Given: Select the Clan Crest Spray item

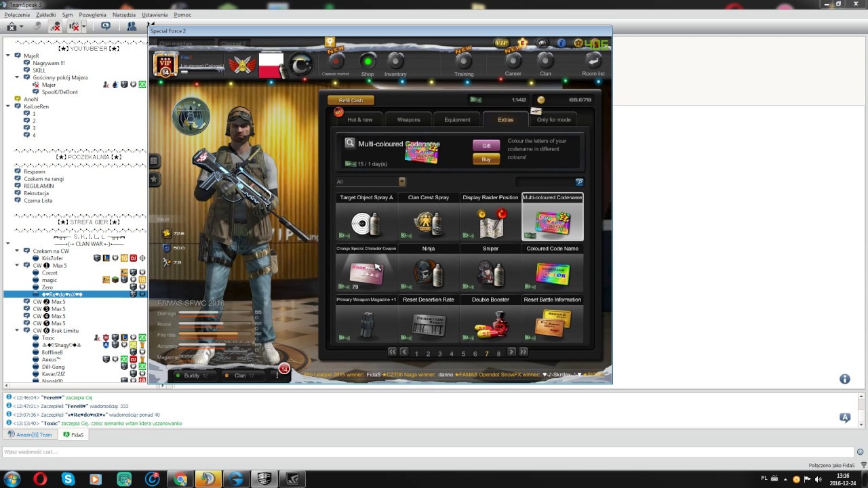Looking at the screenshot, I should (x=429, y=217).
